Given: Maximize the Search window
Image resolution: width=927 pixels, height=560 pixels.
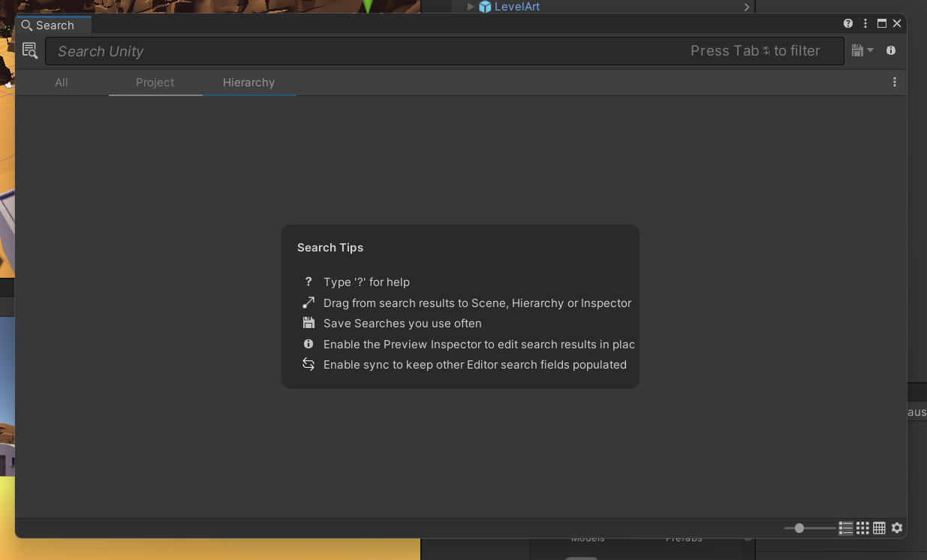Looking at the screenshot, I should pos(882,24).
